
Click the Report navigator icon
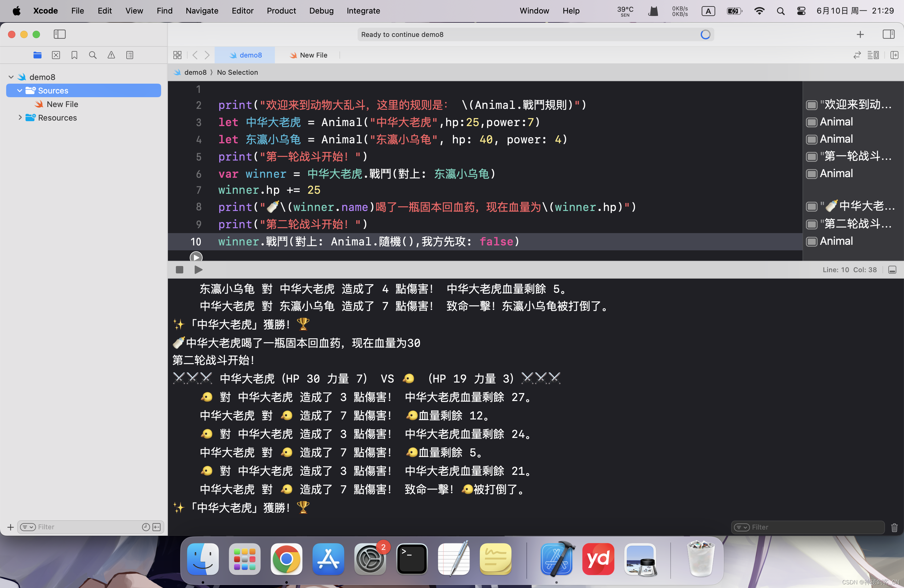pos(130,55)
